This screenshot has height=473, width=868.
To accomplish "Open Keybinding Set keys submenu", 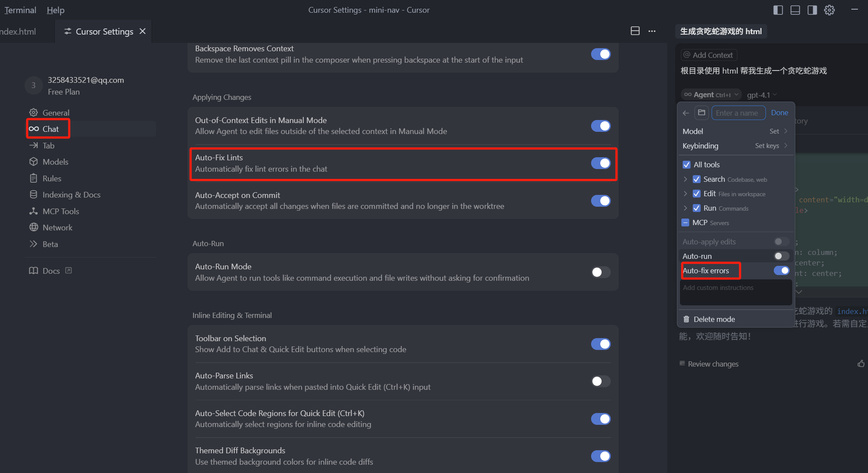I will (x=771, y=146).
